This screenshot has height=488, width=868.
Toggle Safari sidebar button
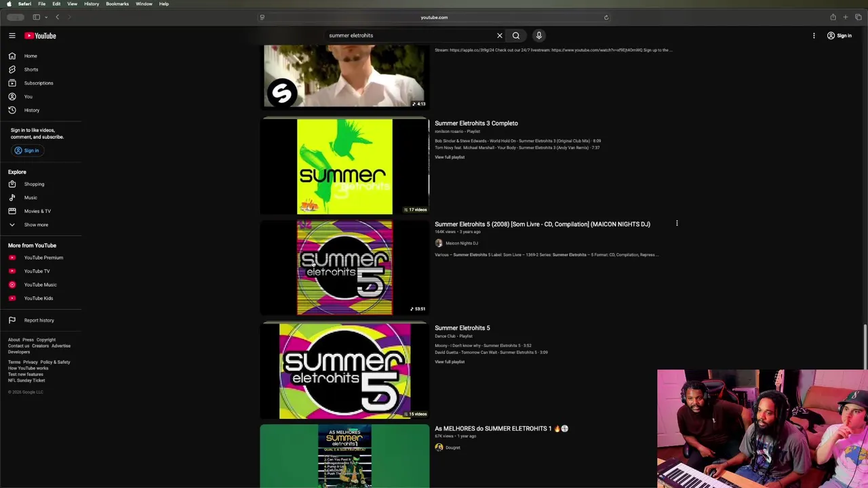click(36, 17)
